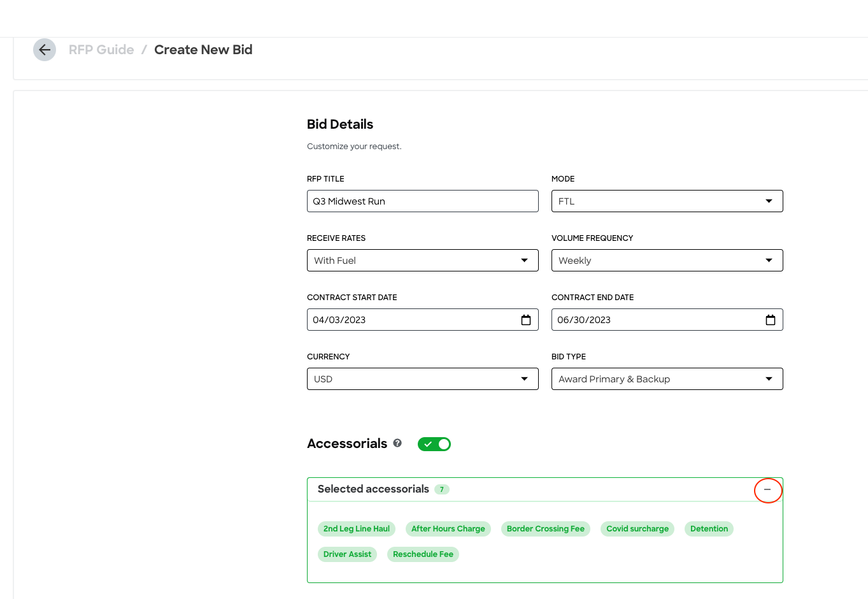
Task: Collapse the Selected accessorials panel
Action: pos(767,490)
